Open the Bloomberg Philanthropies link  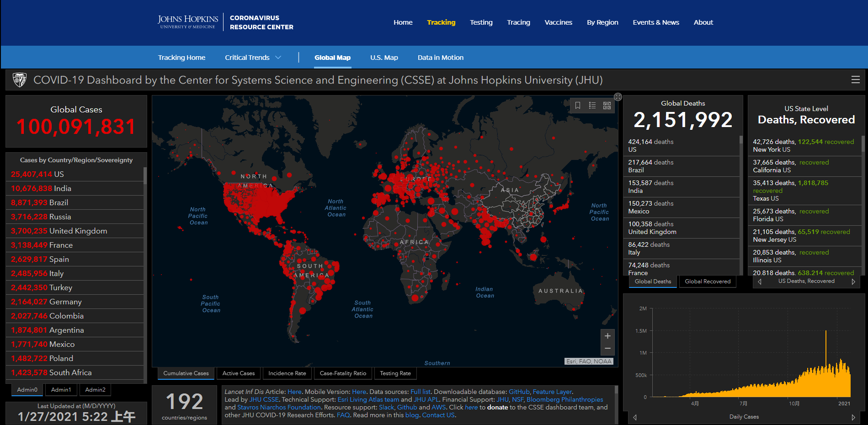tap(565, 399)
